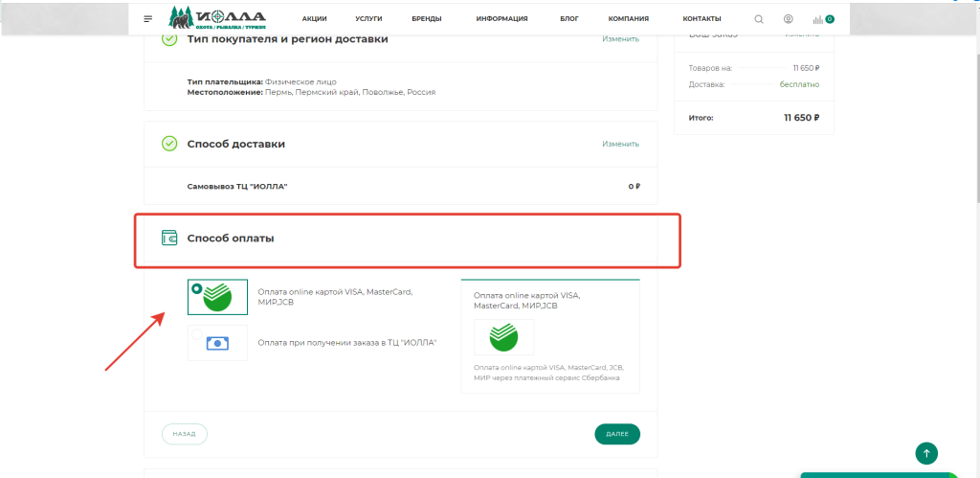This screenshot has width=980, height=478.
Task: Select payment on pickup at ТЦ ИОЛЛА
Action: coord(197,334)
